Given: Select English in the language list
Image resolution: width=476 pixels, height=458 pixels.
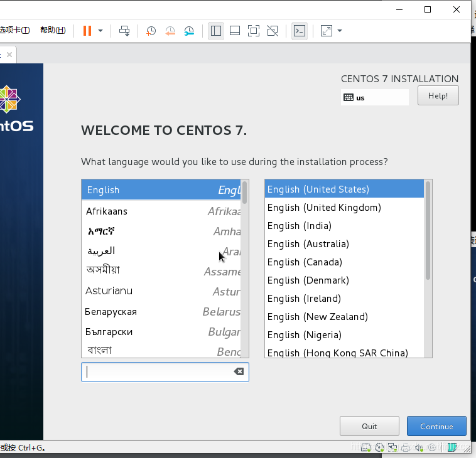Looking at the screenshot, I should point(161,189).
